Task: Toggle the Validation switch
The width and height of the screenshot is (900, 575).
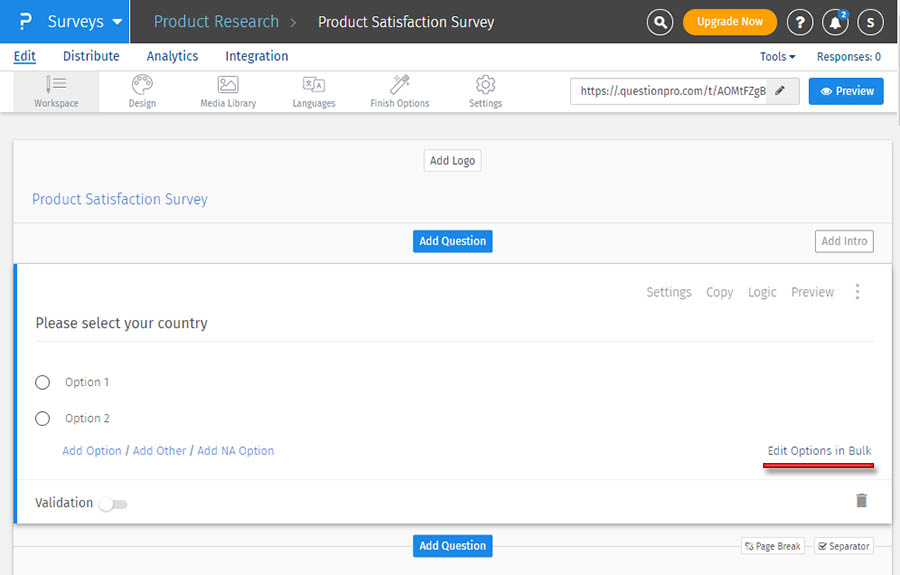Action: (x=113, y=504)
